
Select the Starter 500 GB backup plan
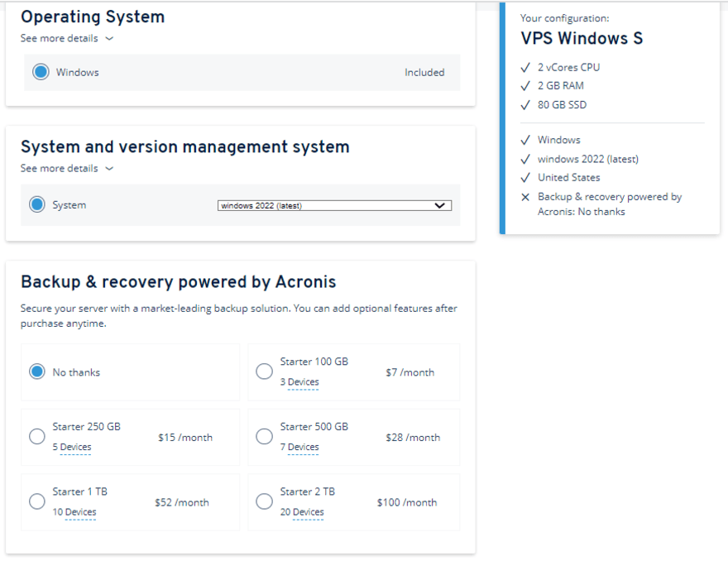tap(264, 437)
